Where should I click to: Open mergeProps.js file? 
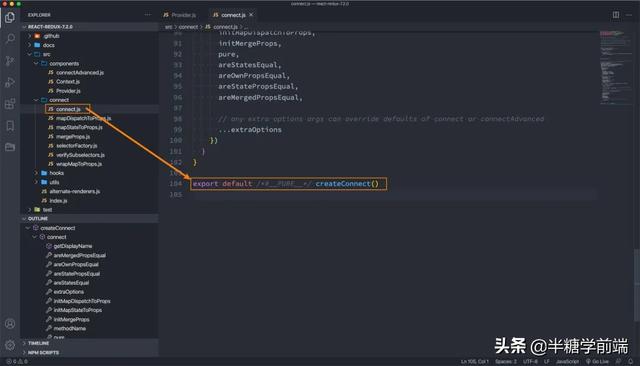pos(73,136)
